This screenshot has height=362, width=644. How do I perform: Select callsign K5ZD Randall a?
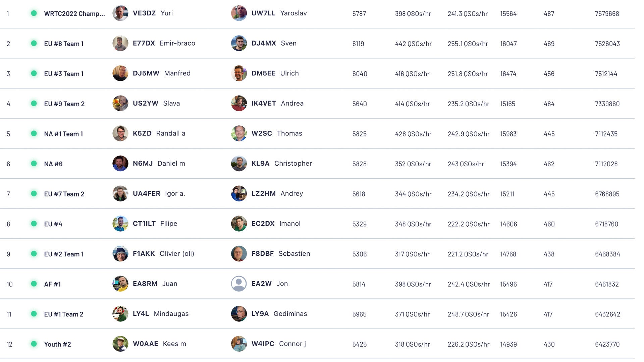pos(159,133)
